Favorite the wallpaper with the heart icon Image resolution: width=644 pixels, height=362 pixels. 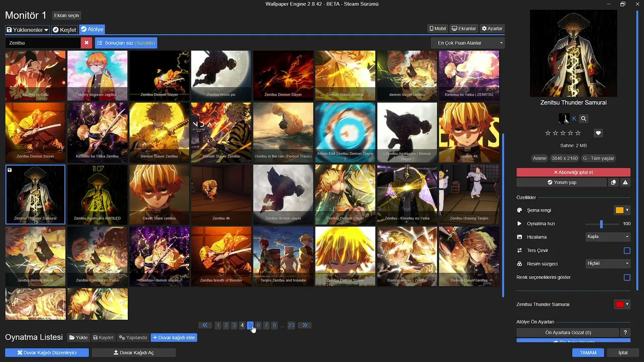pyautogui.click(x=598, y=133)
